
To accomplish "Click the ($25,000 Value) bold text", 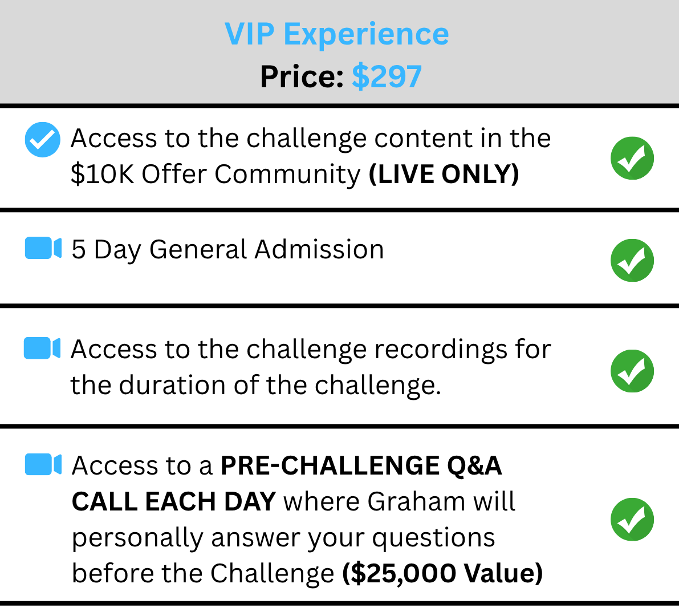I will pyautogui.click(x=442, y=573).
